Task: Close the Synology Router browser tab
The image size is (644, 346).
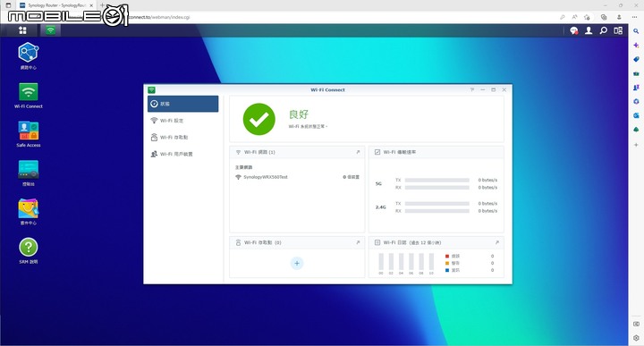Action: (91, 5)
